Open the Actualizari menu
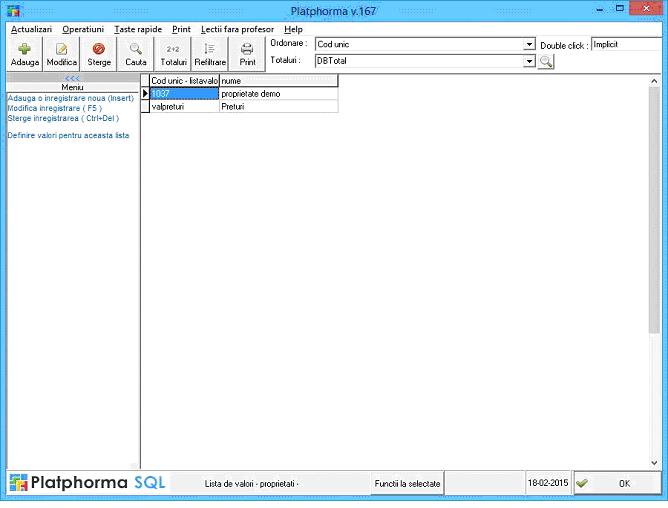 click(31, 30)
